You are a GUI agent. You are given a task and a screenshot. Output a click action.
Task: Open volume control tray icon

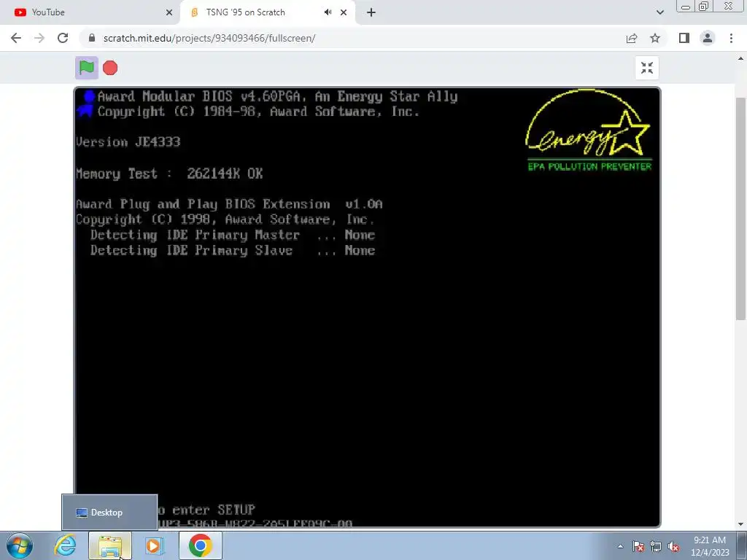[x=673, y=547]
